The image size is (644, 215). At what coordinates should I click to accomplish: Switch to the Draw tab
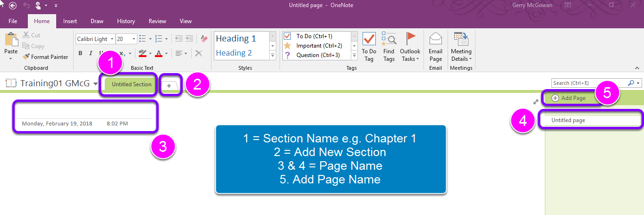click(97, 21)
